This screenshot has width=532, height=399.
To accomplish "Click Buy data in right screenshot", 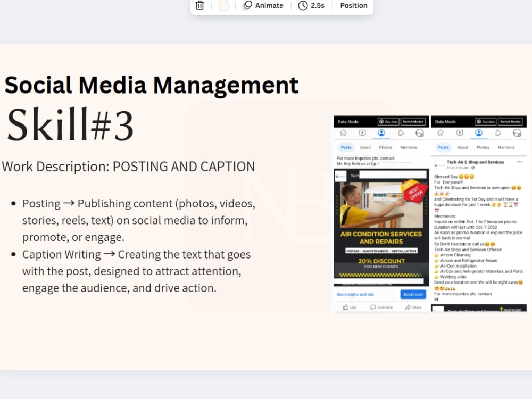I will pyautogui.click(x=486, y=121).
